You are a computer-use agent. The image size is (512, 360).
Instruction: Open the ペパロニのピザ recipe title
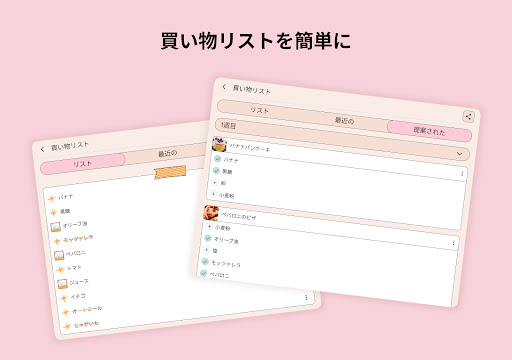point(239,216)
